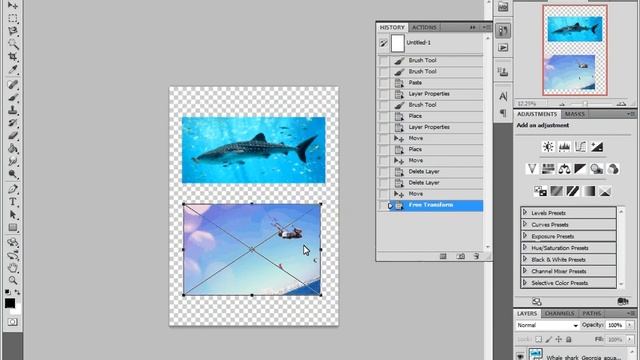Expand Levels Presets
The width and height of the screenshot is (640, 360).
click(525, 213)
